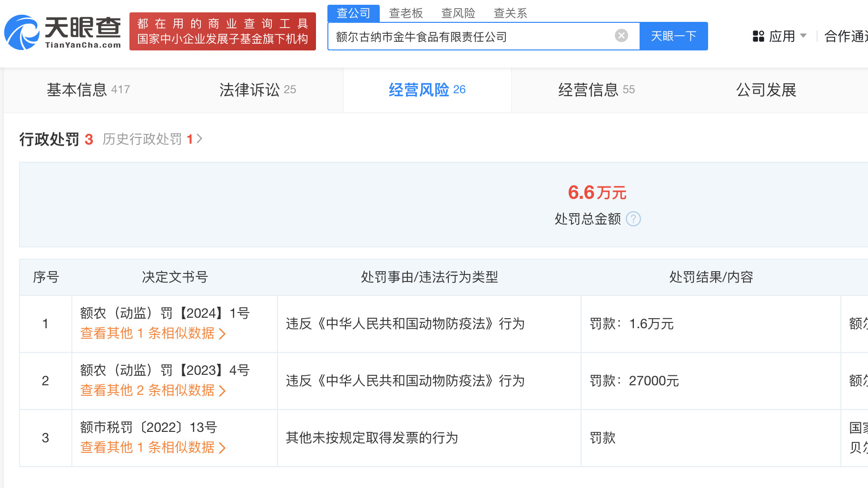Image resolution: width=868 pixels, height=488 pixels.
Task: View 2 similar records for 【2023】4号
Action: pyautogui.click(x=153, y=390)
